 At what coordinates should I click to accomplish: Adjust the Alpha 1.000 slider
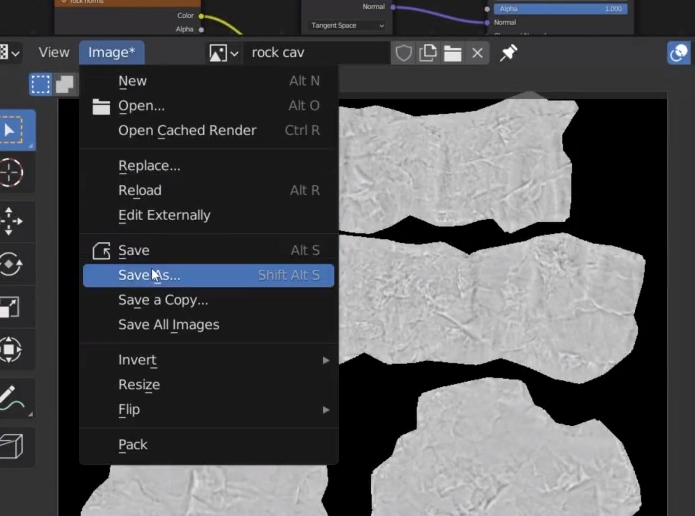[560, 8]
